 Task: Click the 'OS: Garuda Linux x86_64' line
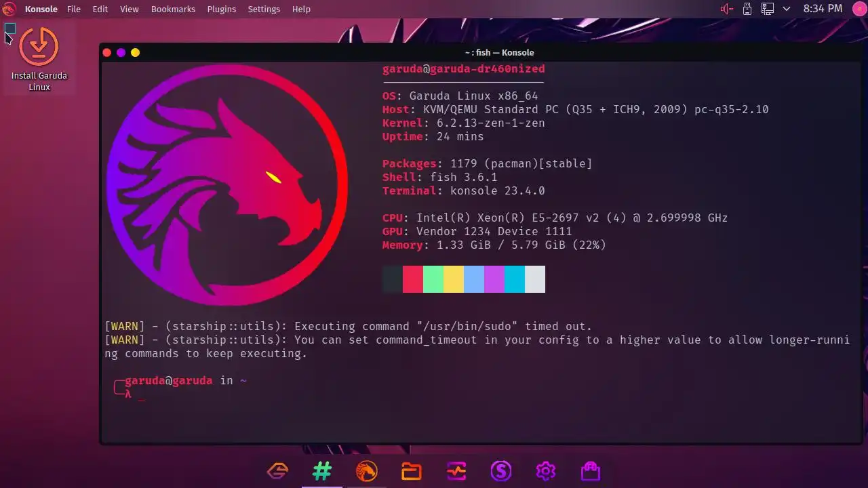[460, 96]
